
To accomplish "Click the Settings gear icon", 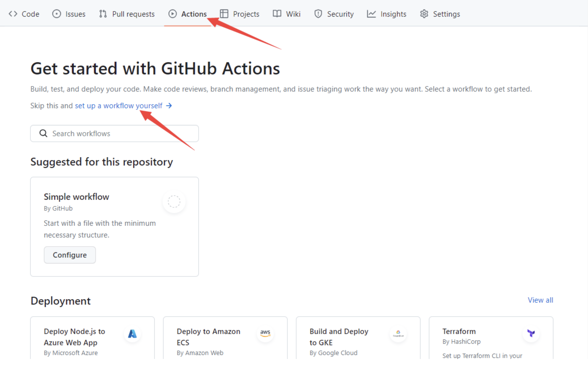I will tap(424, 14).
